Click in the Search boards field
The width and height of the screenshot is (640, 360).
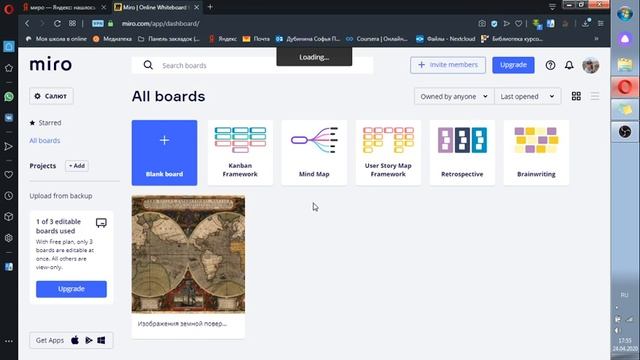tap(252, 65)
